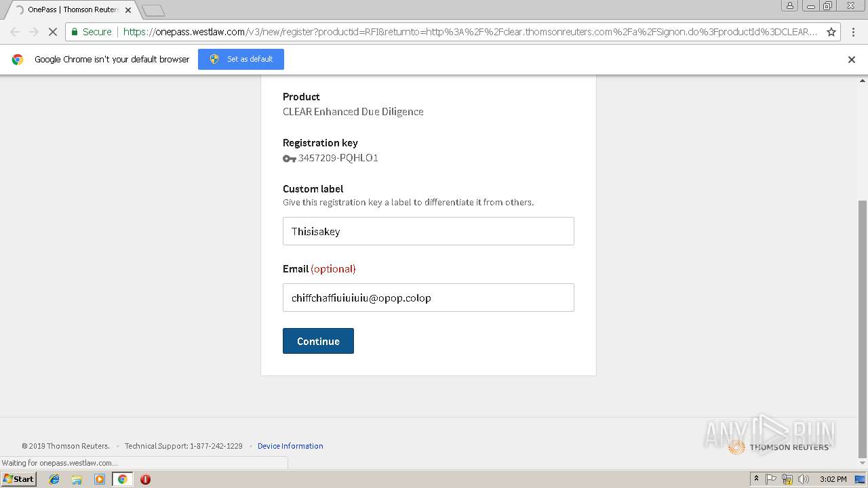Open Windows Explorer folder from taskbar
The image size is (868, 488).
coord(77,479)
